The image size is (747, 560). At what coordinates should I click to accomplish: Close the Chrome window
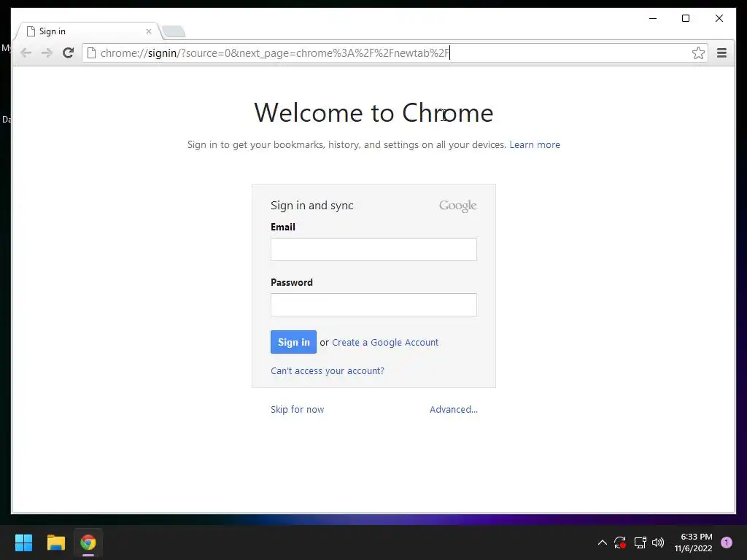point(719,18)
